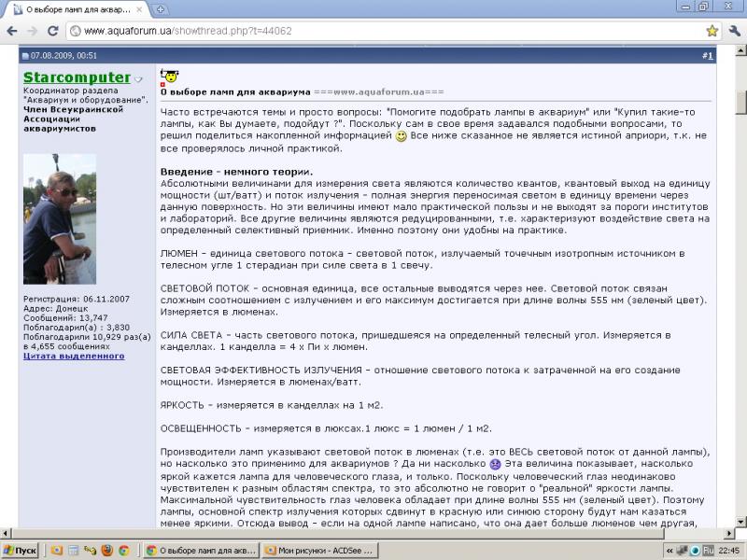Click the term 'ОСВЕЩЕННОСТЬ' in the post
Image resolution: width=747 pixels, height=560 pixels.
coord(201,428)
